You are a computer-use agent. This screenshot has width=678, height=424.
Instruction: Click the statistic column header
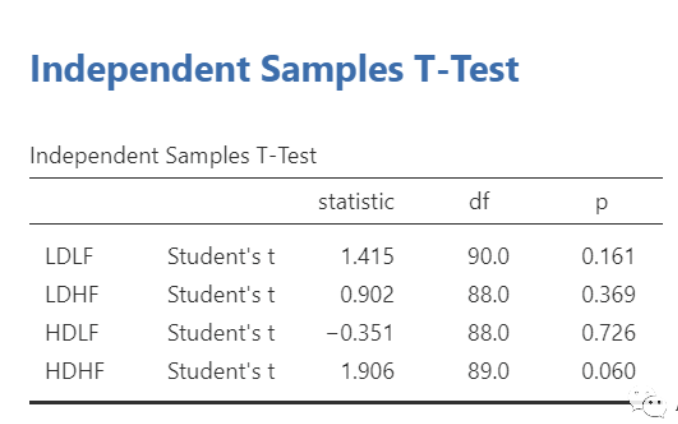(x=356, y=202)
